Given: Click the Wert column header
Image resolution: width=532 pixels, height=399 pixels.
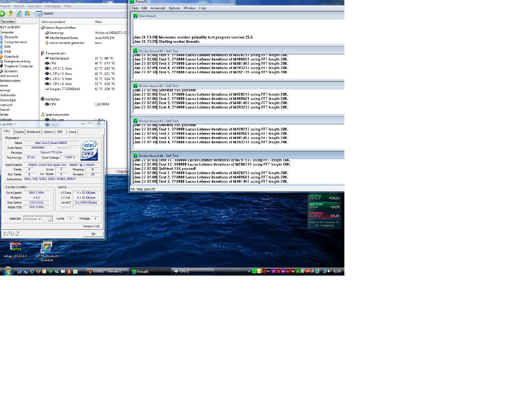Looking at the screenshot, I should (110, 22).
